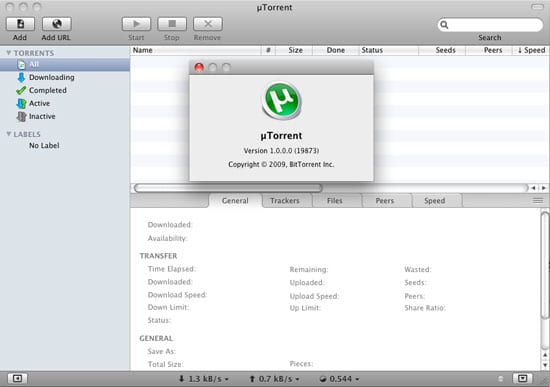Click the grip handle beside the Speed tab
The image size is (550, 387).
point(538,201)
